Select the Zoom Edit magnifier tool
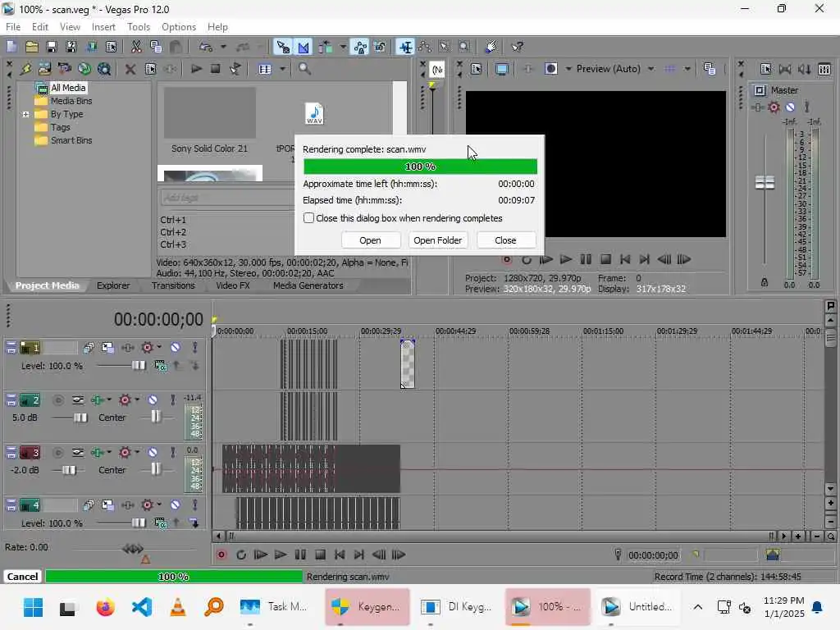840x630 pixels. pos(464,47)
